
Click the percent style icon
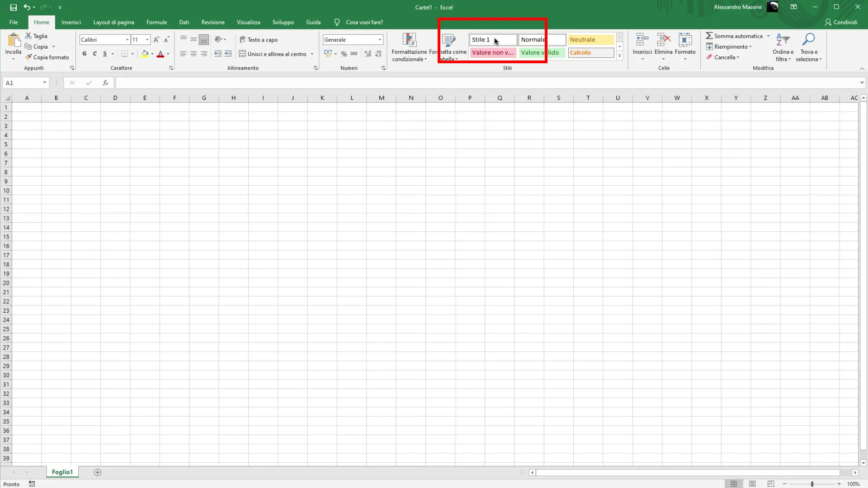(344, 54)
